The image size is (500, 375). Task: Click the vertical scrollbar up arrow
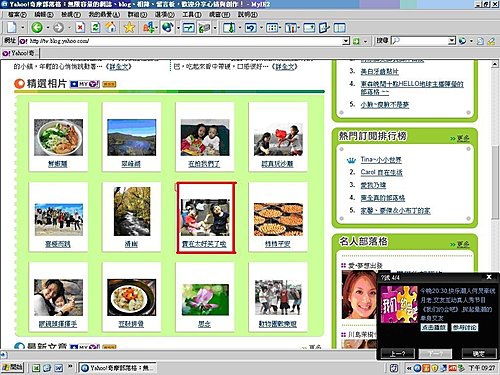point(495,65)
